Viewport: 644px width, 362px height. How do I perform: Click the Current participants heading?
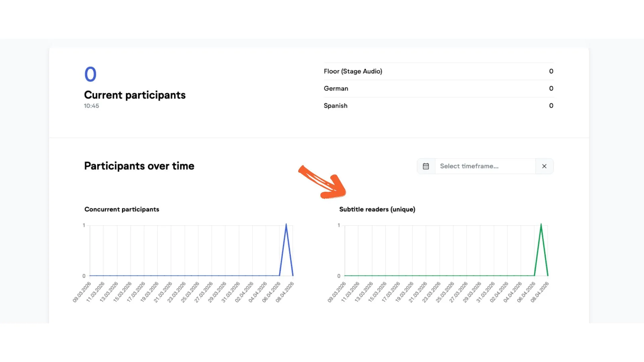pyautogui.click(x=135, y=95)
